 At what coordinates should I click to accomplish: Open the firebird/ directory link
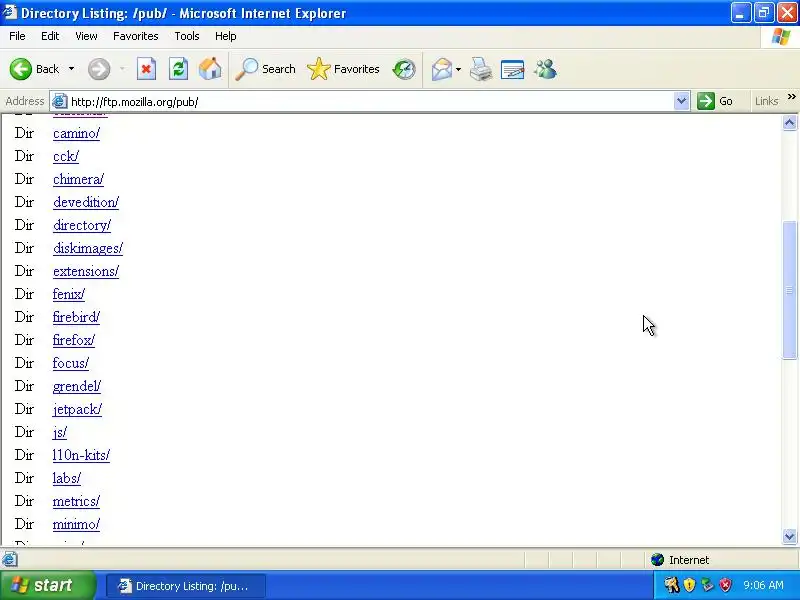[x=77, y=317]
